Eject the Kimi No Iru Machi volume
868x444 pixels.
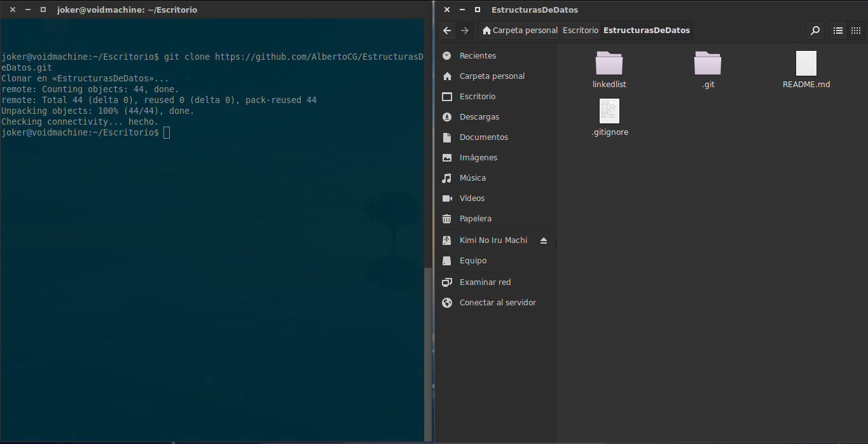543,240
